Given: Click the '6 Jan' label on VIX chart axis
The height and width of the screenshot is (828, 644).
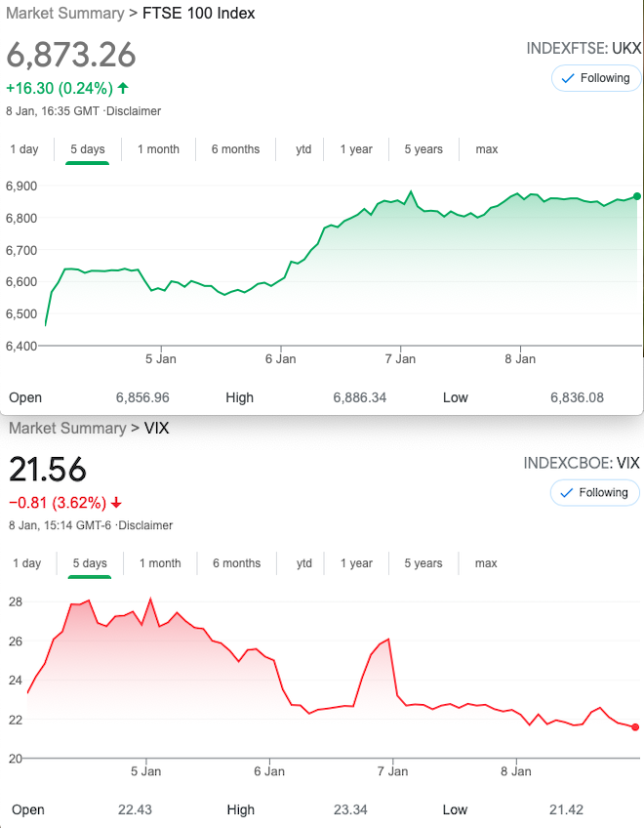Looking at the screenshot, I should (x=269, y=771).
